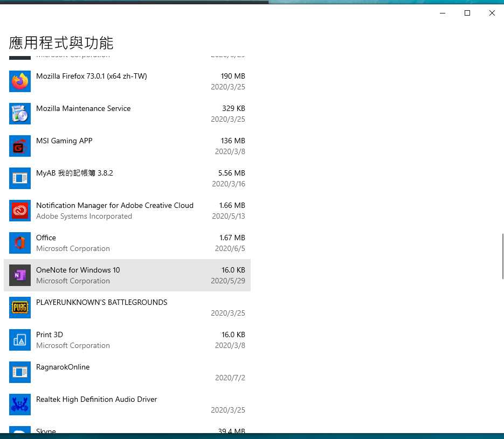Click the Realtek audio driver crab icon
Image resolution: width=504 pixels, height=439 pixels.
tap(20, 405)
